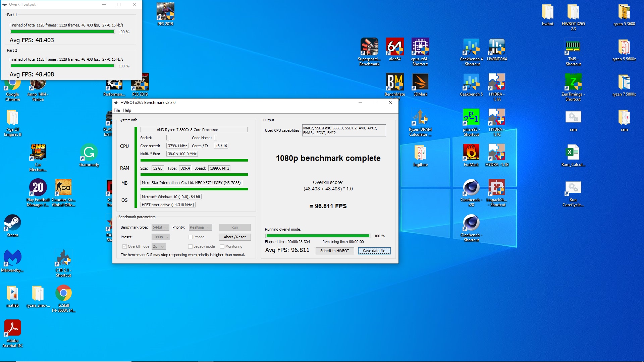Open Adobe Acrobat DC icon
The image size is (644, 362).
[12, 334]
